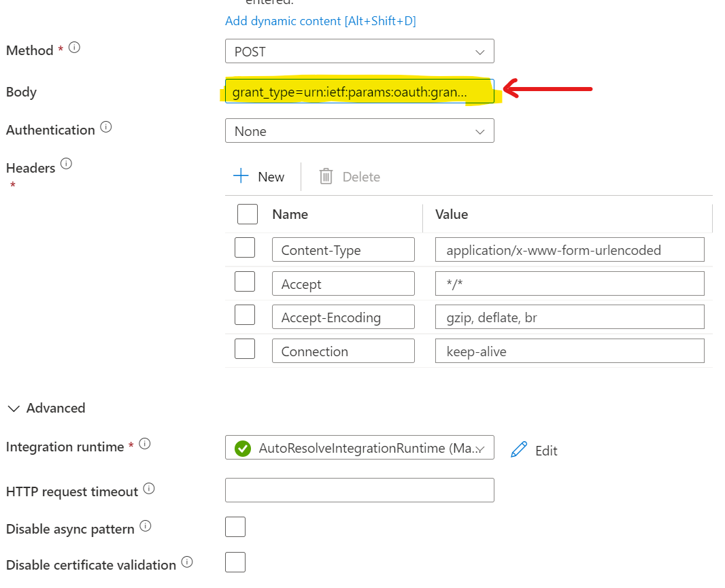Click the Edit pencil next to integration runtime
Image resolution: width=725 pixels, height=588 pixels.
point(519,450)
